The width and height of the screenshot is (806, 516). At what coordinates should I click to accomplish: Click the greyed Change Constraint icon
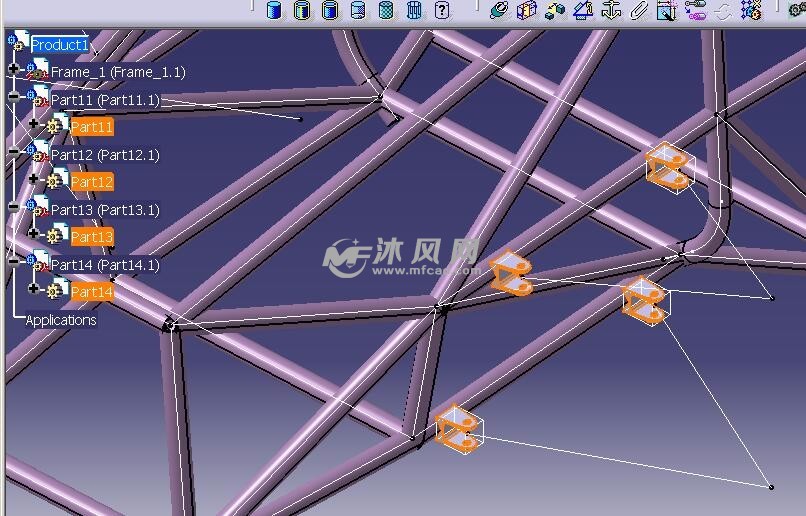pos(723,10)
